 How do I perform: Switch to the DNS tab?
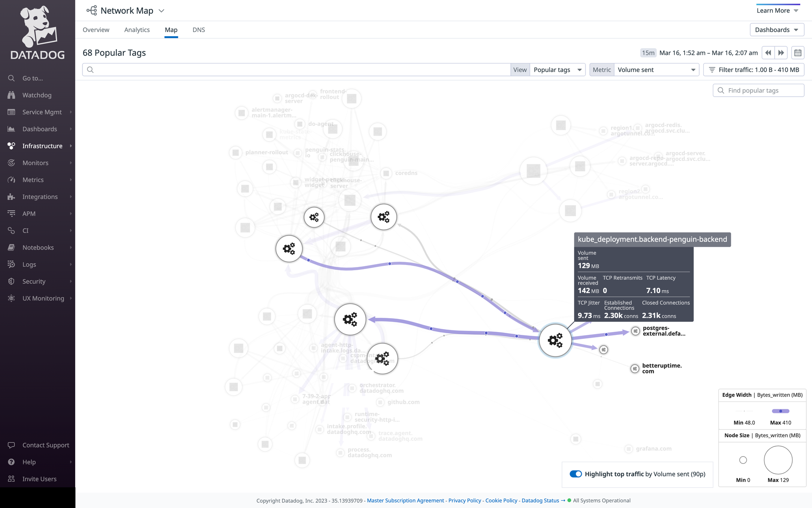pyautogui.click(x=199, y=30)
